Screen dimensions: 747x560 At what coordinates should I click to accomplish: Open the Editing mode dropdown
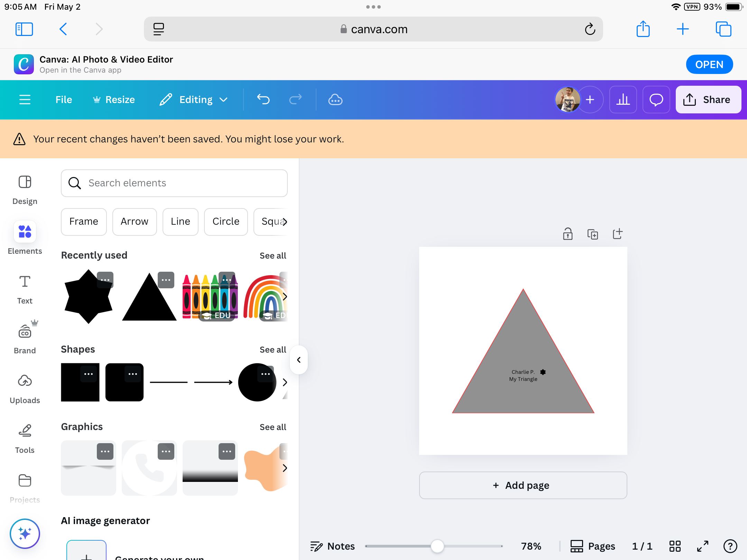tap(194, 100)
